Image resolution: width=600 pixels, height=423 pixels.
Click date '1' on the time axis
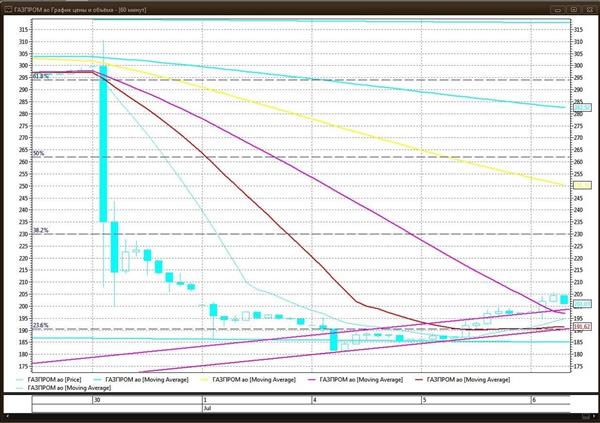coord(205,400)
